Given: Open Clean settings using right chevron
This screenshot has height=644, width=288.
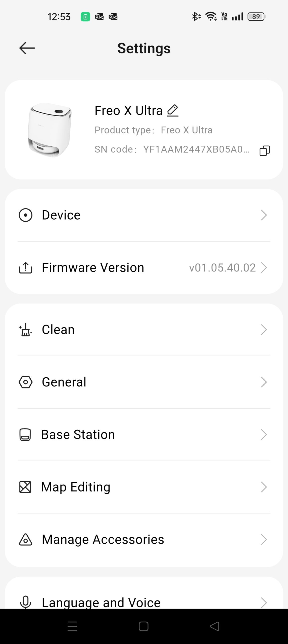Looking at the screenshot, I should [264, 330].
